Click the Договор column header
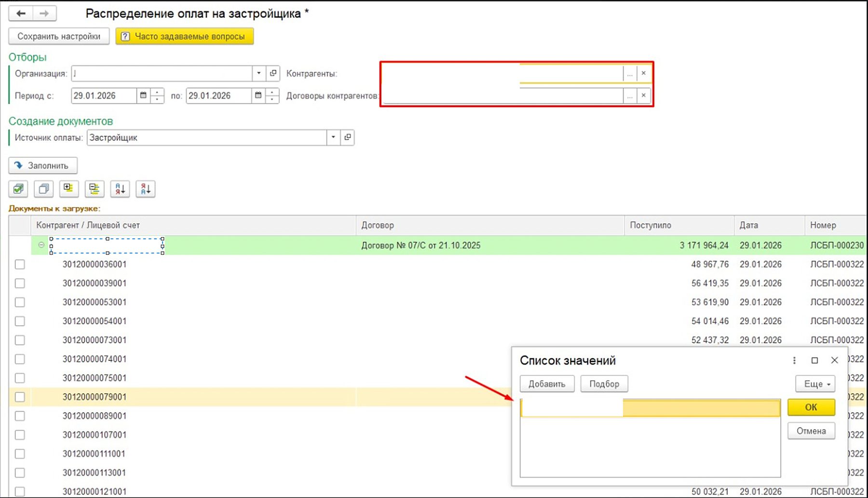 (x=490, y=225)
